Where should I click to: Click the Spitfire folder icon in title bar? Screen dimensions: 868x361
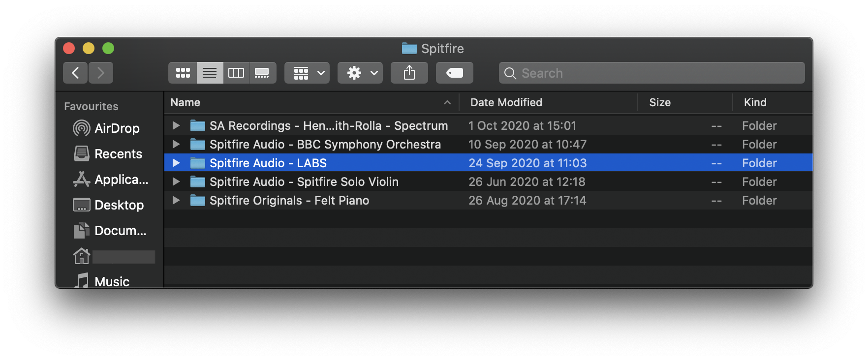[x=409, y=48]
